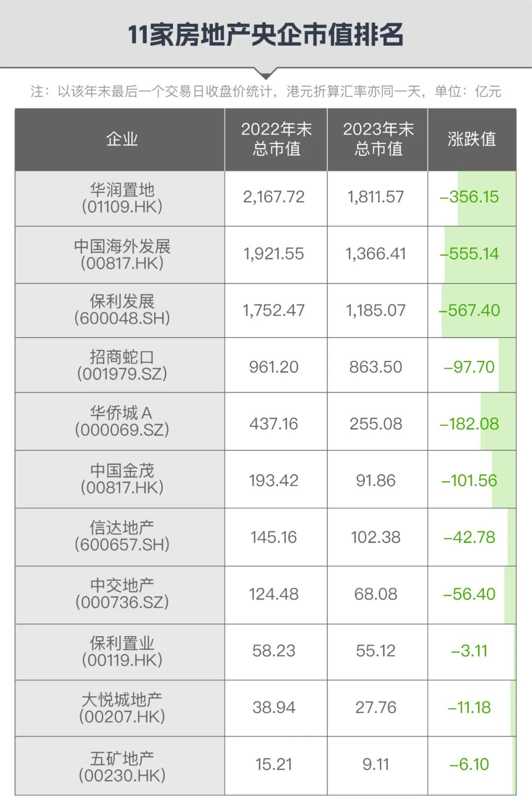Select the 涨跌值 column header
Image resolution: width=532 pixels, height=809 pixels.
pos(472,139)
